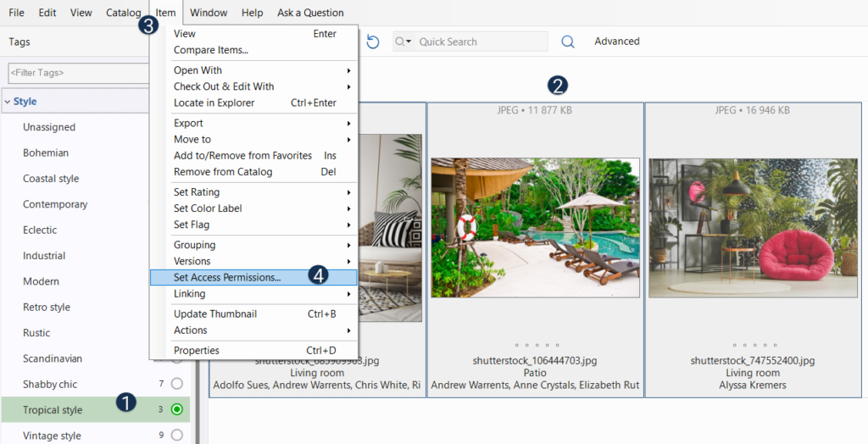The width and height of the screenshot is (868, 444).
Task: Click the refresh arrow icon beside Quick Search
Action: 373,42
